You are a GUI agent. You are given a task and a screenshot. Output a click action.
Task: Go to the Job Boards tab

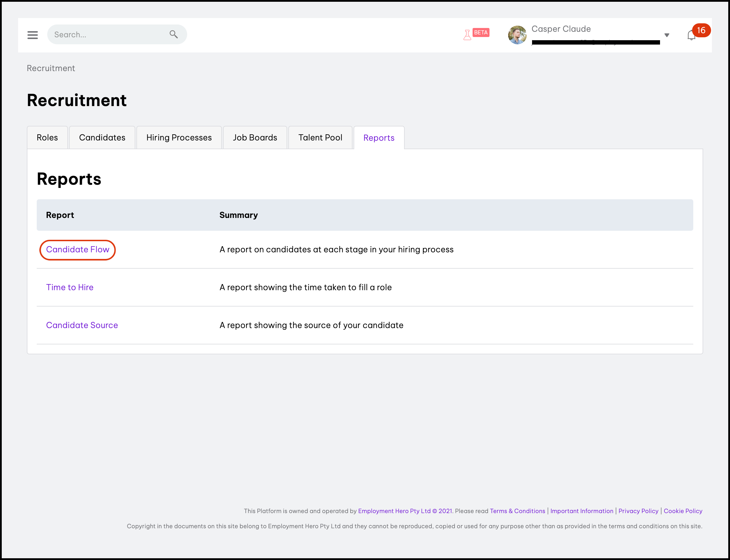[x=255, y=138]
